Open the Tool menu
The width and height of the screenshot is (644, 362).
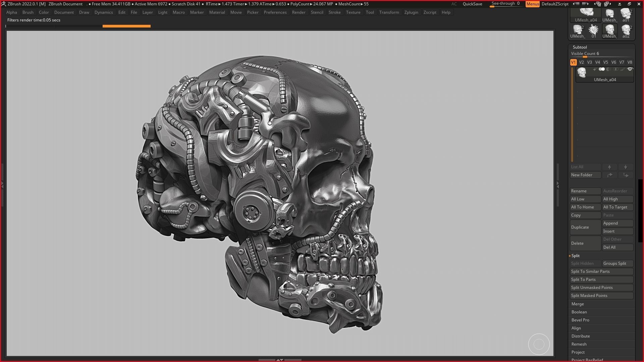tap(370, 12)
